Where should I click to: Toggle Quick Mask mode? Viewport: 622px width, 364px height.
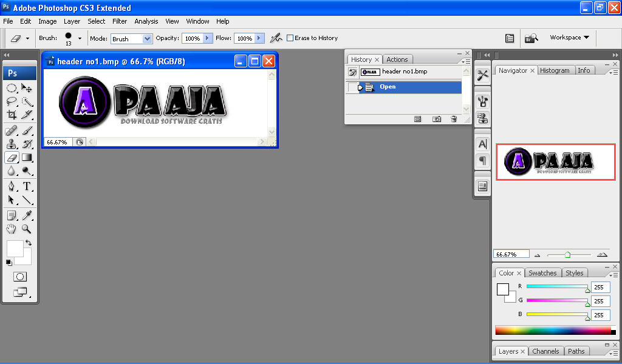click(x=20, y=277)
